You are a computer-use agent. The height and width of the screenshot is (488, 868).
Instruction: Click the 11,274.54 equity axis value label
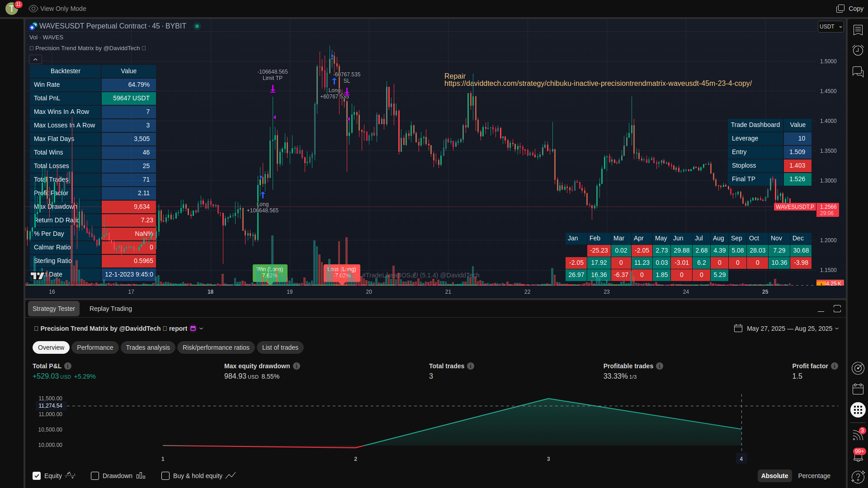[50, 406]
